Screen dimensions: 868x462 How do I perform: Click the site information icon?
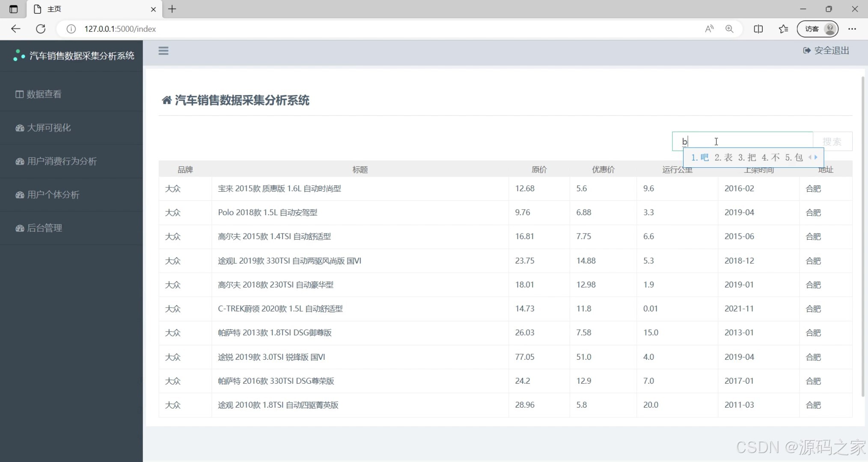71,29
